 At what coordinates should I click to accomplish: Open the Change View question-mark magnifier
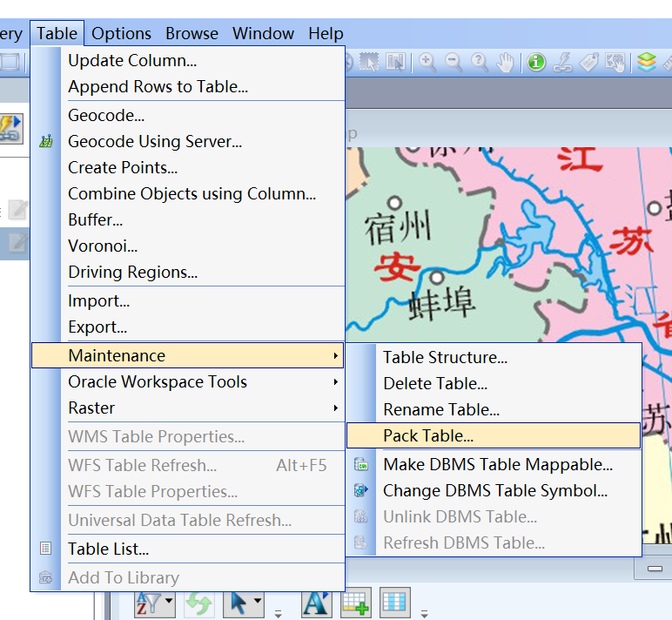point(480,63)
